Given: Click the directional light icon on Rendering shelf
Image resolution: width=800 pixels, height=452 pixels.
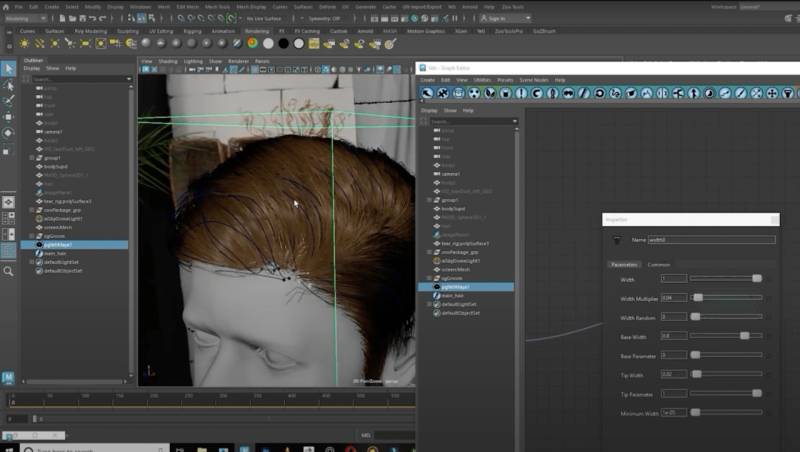Looking at the screenshot, I should pos(39,44).
